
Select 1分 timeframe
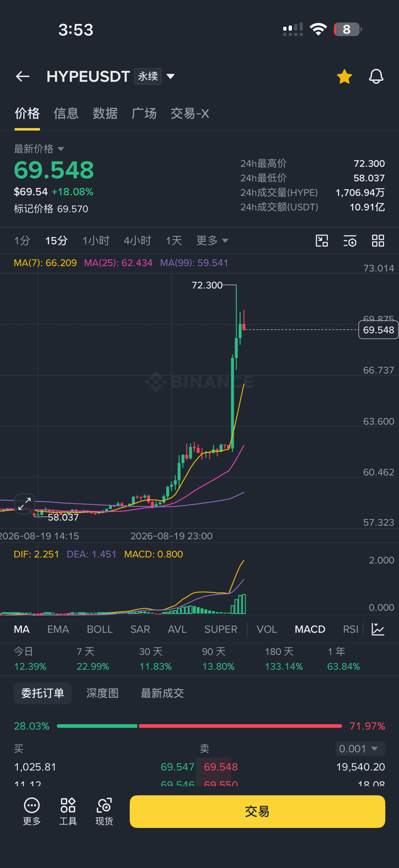point(22,241)
